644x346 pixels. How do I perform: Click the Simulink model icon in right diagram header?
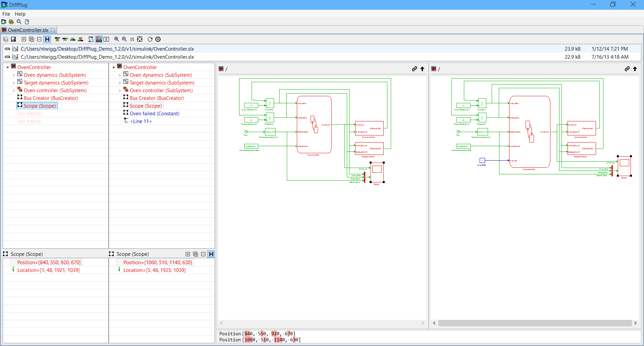click(x=434, y=69)
